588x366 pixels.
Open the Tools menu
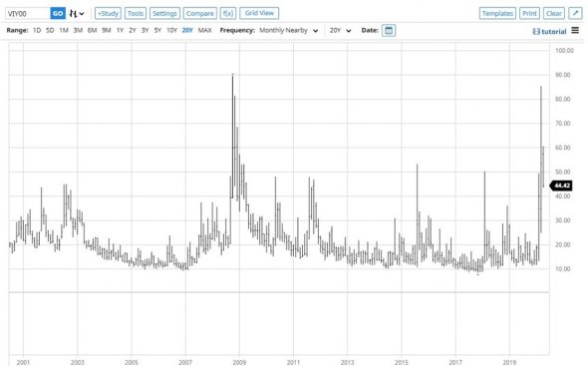[136, 14]
